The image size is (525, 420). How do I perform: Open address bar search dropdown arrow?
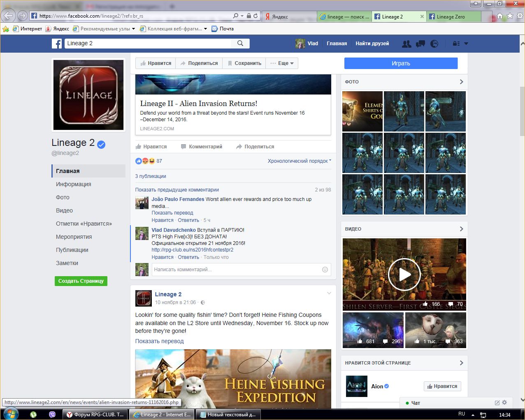243,16
